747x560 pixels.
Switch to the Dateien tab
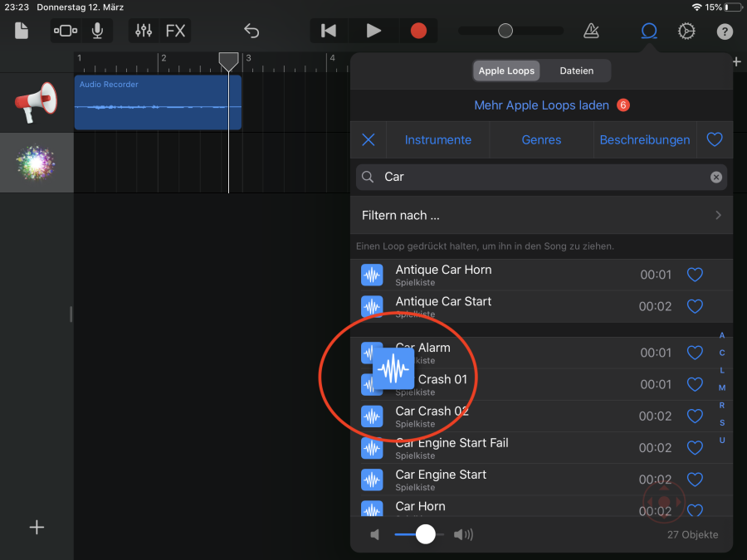click(x=576, y=71)
